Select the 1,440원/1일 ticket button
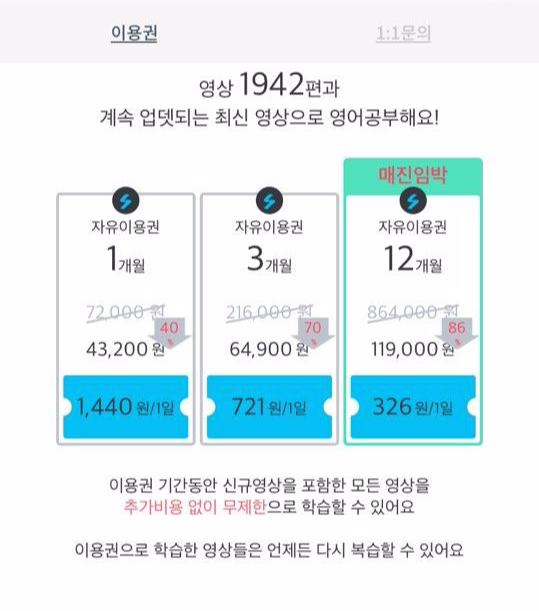The image size is (539, 611). (125, 407)
